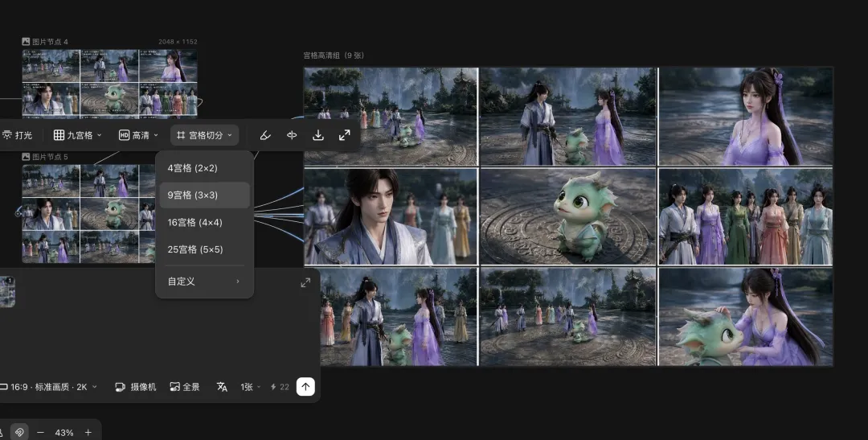Click the flip/mirror icon in toolbar

tap(292, 135)
